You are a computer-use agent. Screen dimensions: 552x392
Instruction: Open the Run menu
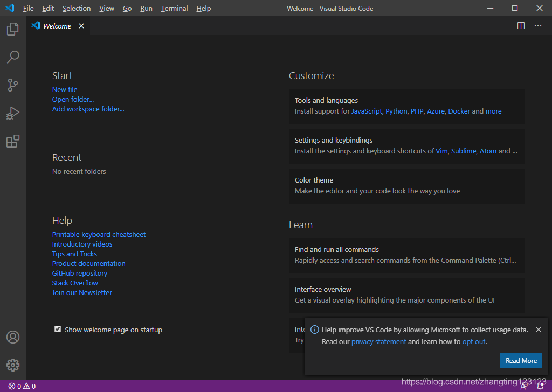click(x=146, y=8)
